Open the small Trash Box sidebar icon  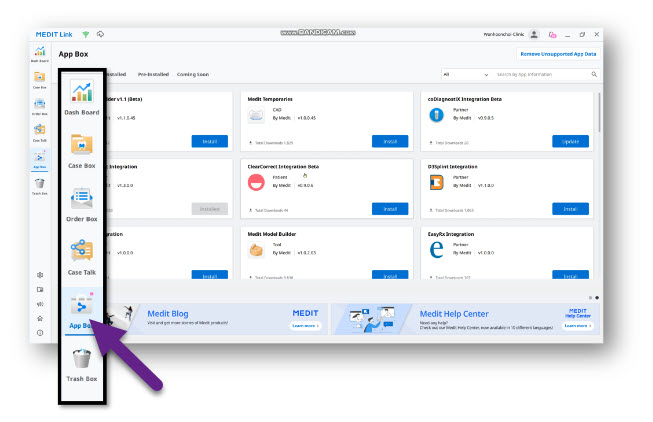(x=40, y=185)
